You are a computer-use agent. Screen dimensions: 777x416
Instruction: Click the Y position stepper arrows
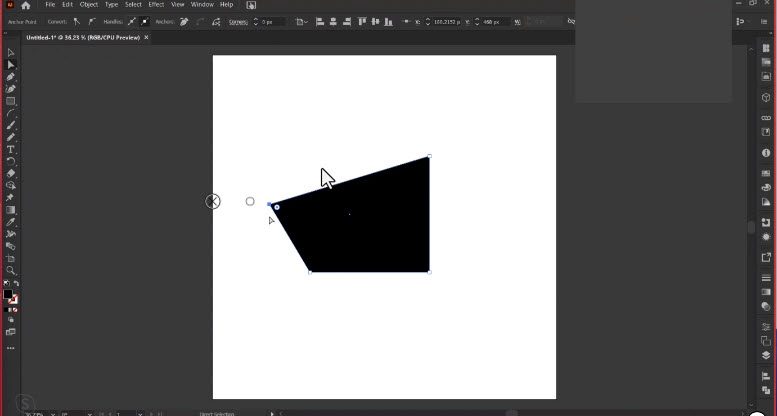477,22
